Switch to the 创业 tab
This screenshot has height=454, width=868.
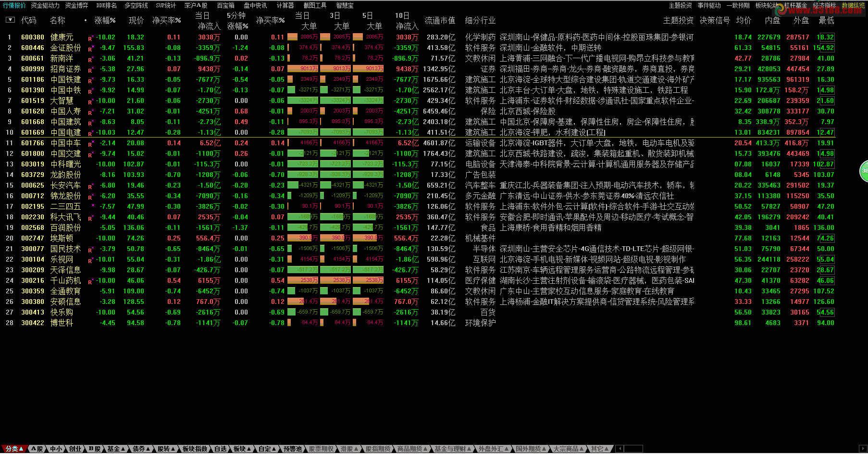pyautogui.click(x=75, y=449)
